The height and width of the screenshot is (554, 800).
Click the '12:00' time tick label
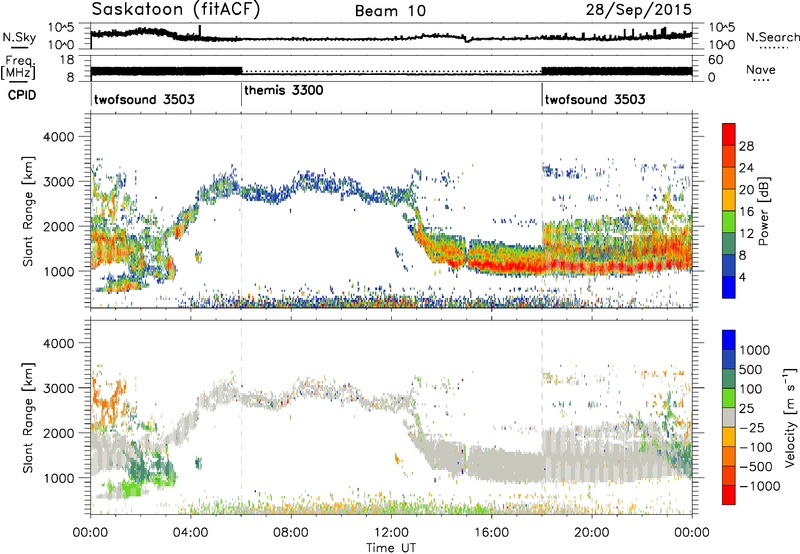(391, 533)
